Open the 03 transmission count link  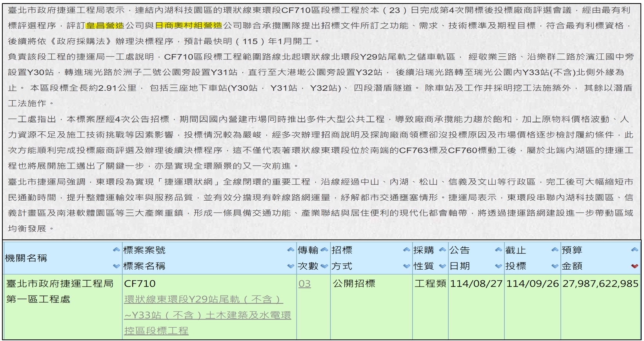(304, 284)
